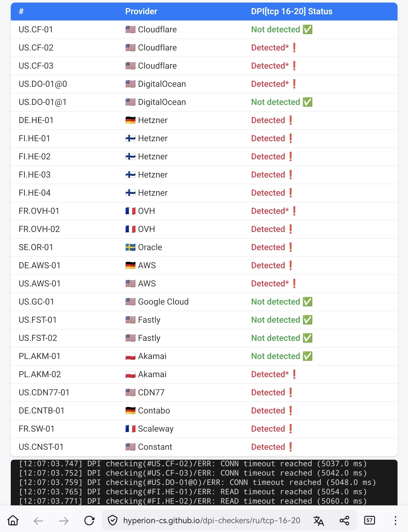Open the three-dot browser menu
The width and height of the screenshot is (408, 532).
point(395,520)
